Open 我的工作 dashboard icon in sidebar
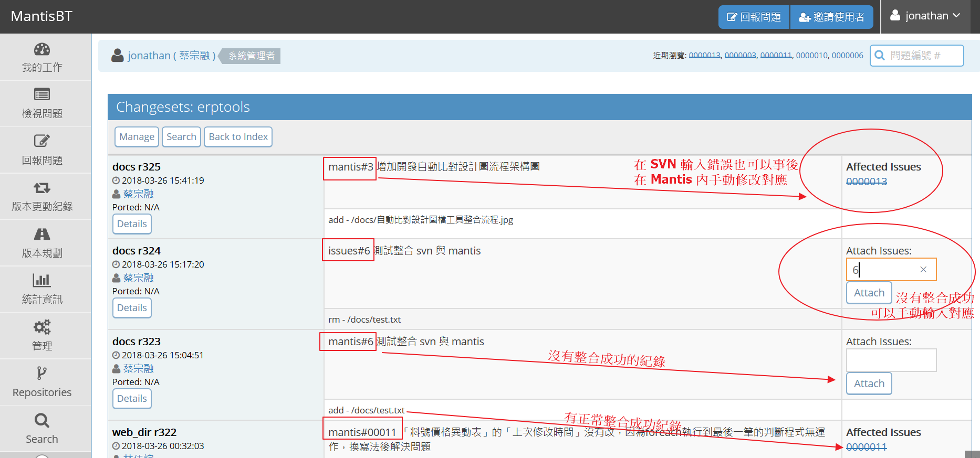Image resolution: width=980 pixels, height=458 pixels. click(42, 49)
